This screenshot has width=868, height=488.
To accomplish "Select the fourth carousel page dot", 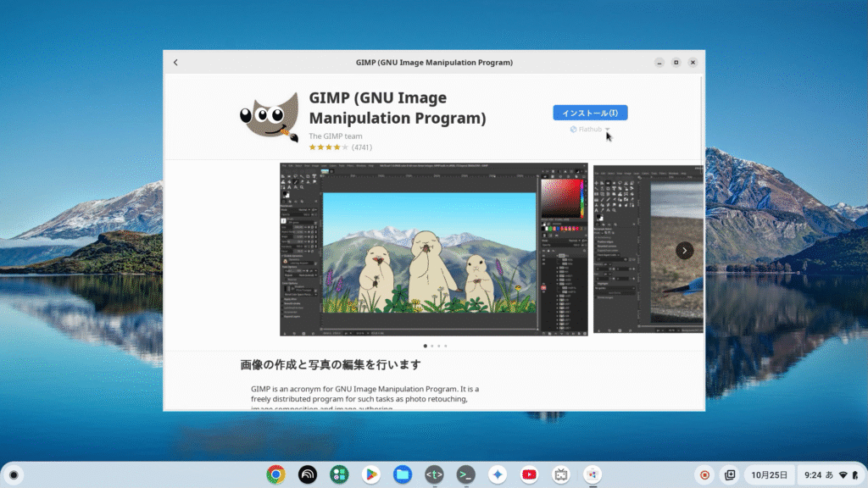I will 446,346.
